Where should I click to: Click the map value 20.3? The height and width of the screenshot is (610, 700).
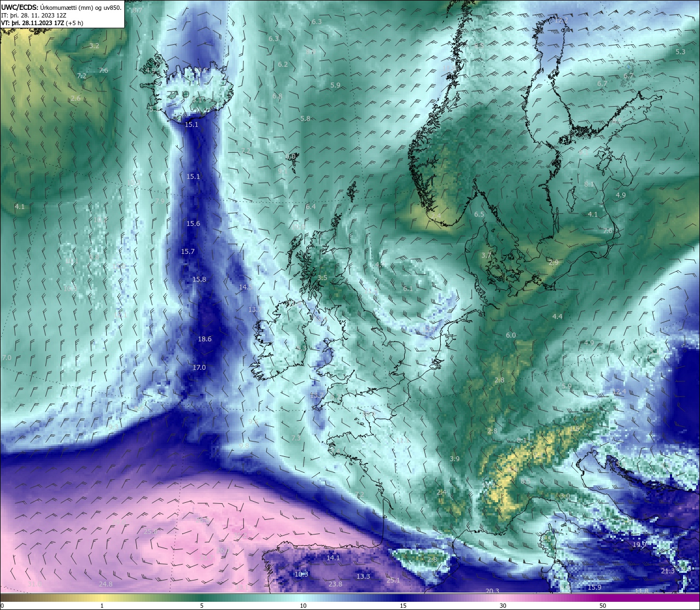[492, 591]
